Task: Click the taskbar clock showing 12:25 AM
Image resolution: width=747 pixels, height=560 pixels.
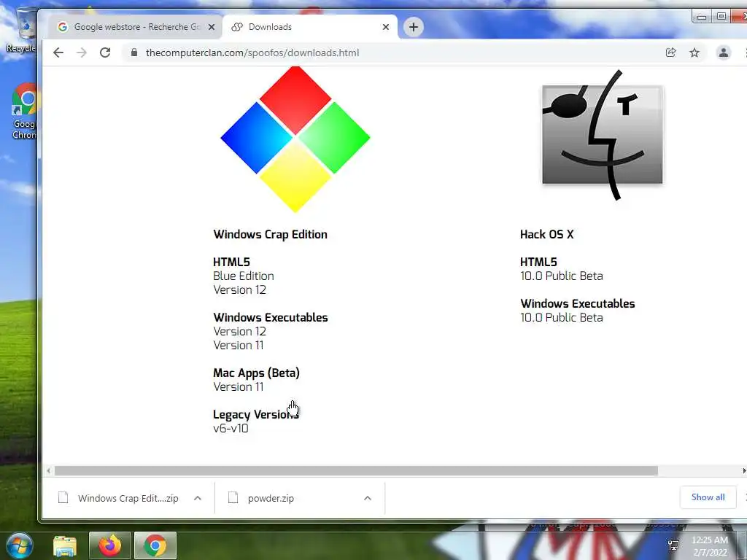Action: [709, 545]
